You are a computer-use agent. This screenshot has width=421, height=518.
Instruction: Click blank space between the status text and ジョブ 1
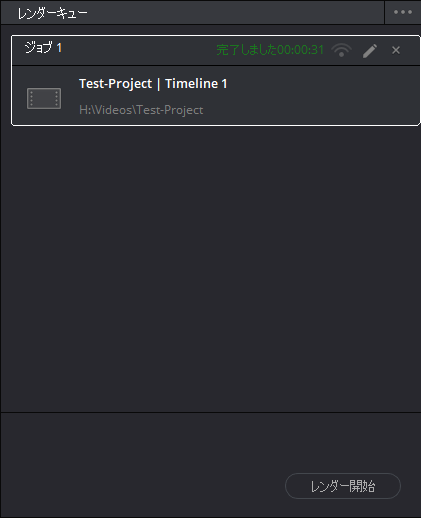click(138, 50)
